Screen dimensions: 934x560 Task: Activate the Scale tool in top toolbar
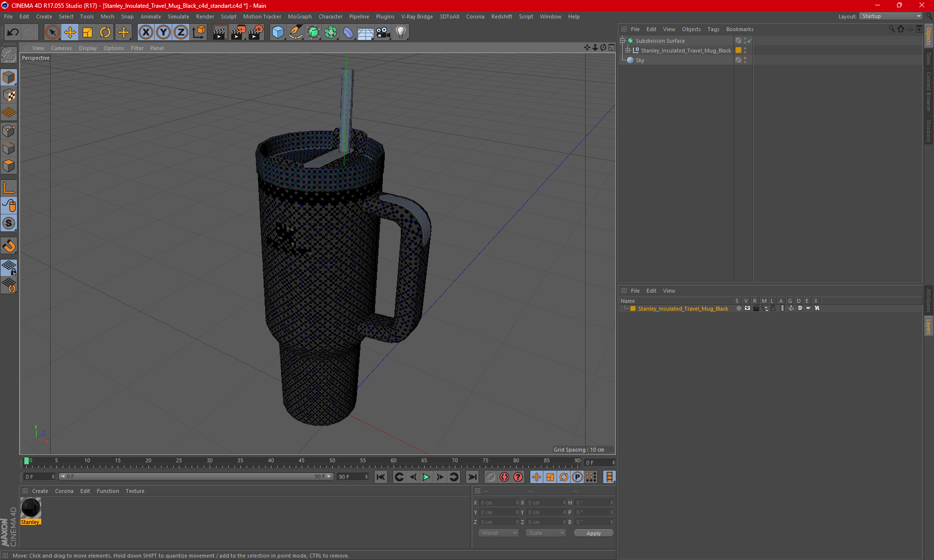point(88,32)
